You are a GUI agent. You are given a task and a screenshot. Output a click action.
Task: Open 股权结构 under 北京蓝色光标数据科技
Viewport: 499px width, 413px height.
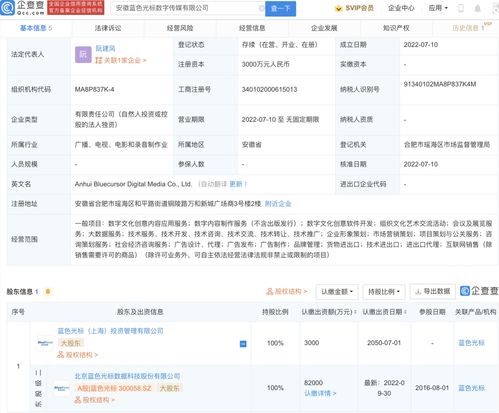click(95, 400)
